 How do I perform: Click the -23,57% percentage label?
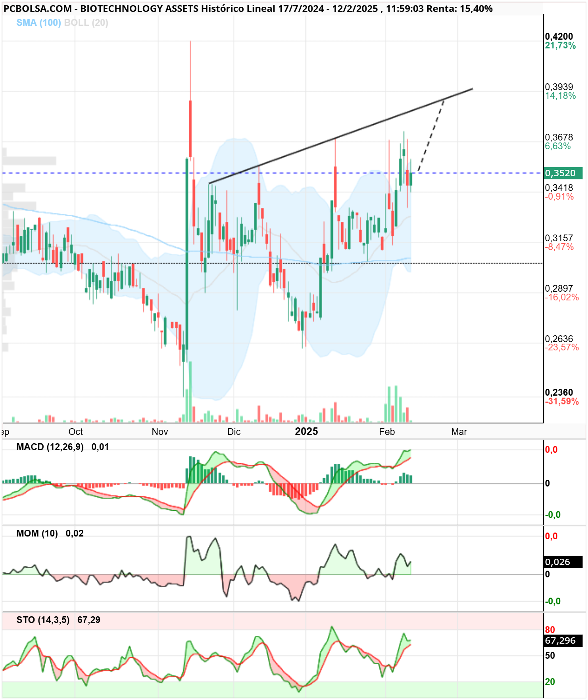(561, 348)
